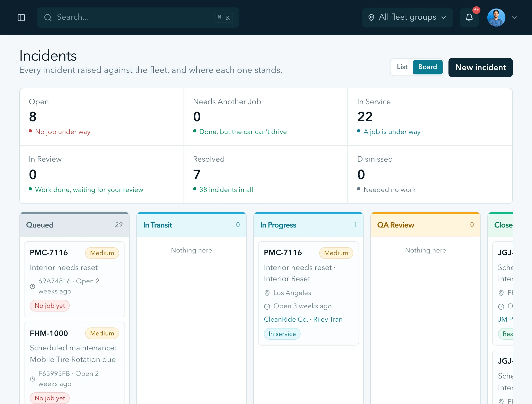The width and height of the screenshot is (532, 404).
Task: Click the 9+ notification count badge
Action: (x=476, y=10)
